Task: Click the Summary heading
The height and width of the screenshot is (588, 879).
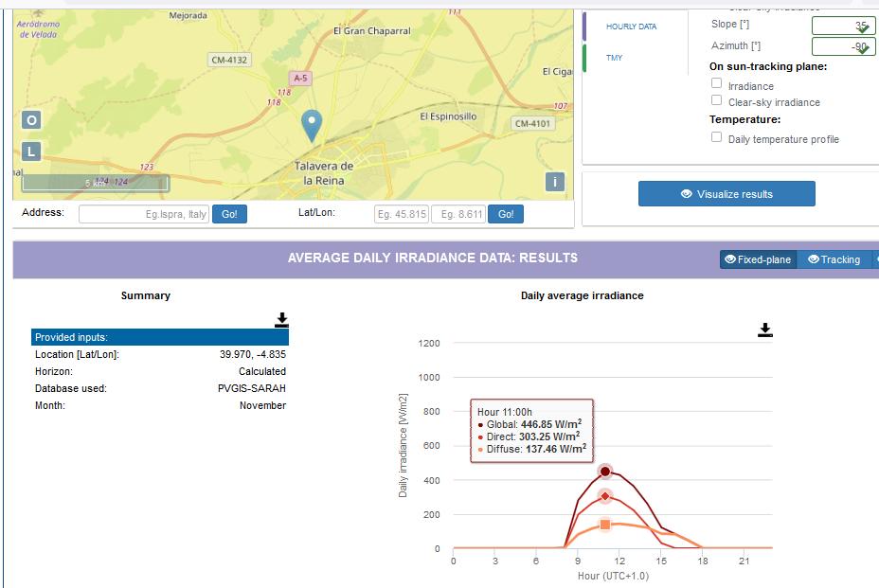Action: [146, 295]
